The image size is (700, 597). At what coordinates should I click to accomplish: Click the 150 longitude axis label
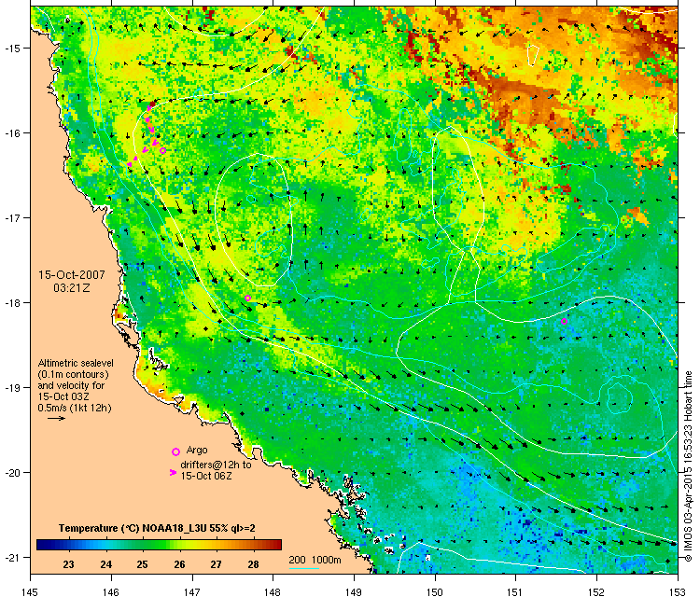pos(435,591)
